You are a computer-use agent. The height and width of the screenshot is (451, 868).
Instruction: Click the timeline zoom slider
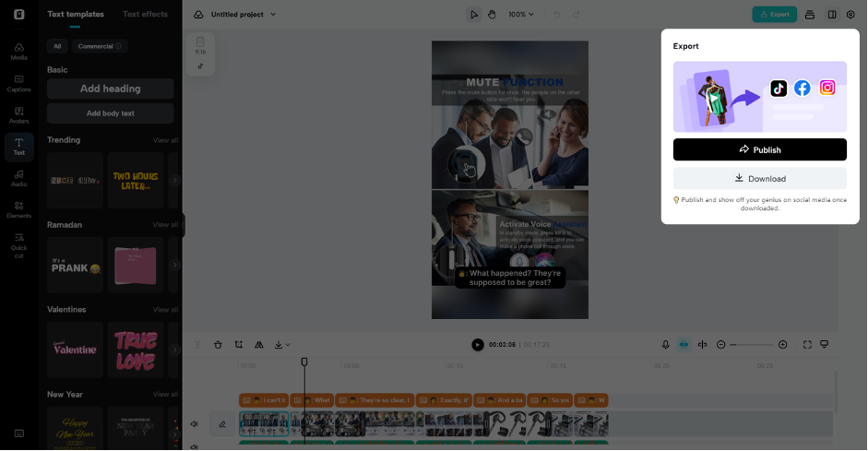(754, 344)
